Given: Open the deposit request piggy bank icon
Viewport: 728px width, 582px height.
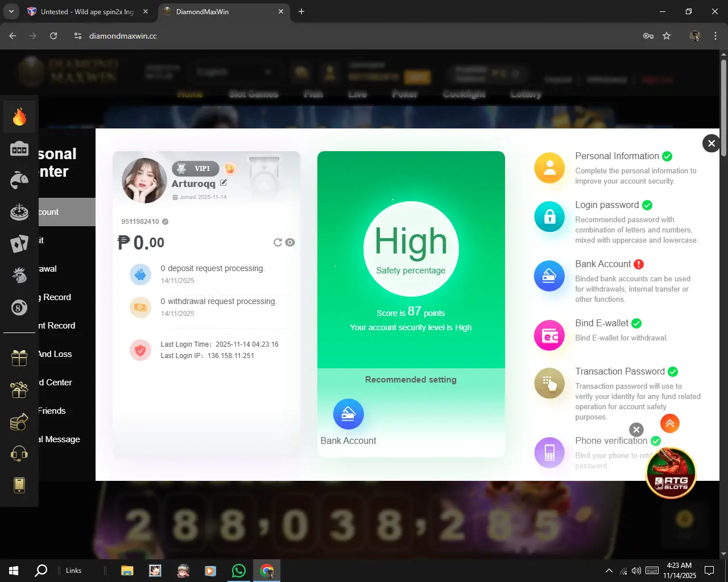Looking at the screenshot, I should (140, 275).
